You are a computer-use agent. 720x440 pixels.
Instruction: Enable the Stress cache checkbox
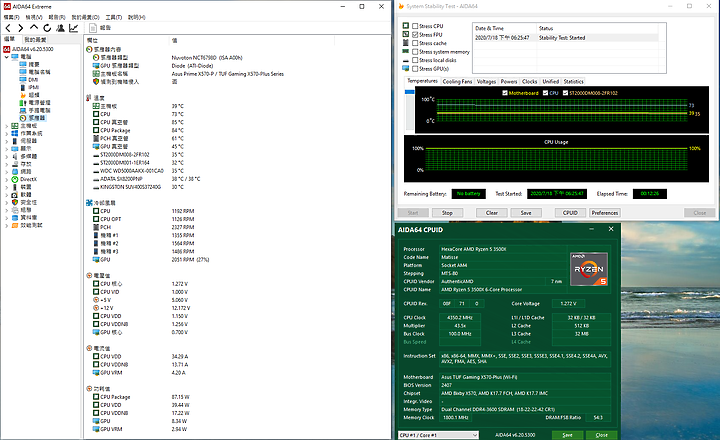(x=415, y=43)
